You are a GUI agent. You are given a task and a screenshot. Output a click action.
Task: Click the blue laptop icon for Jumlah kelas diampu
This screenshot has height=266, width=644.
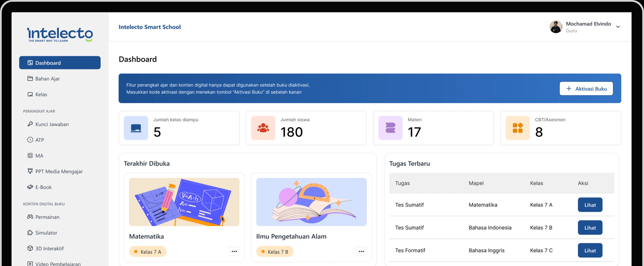[136, 128]
